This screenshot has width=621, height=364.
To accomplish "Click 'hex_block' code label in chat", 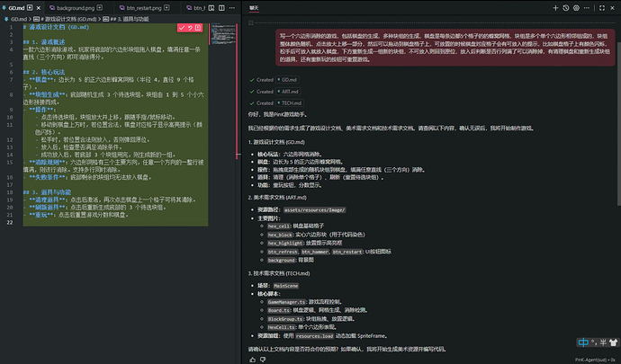I will [x=280, y=235].
